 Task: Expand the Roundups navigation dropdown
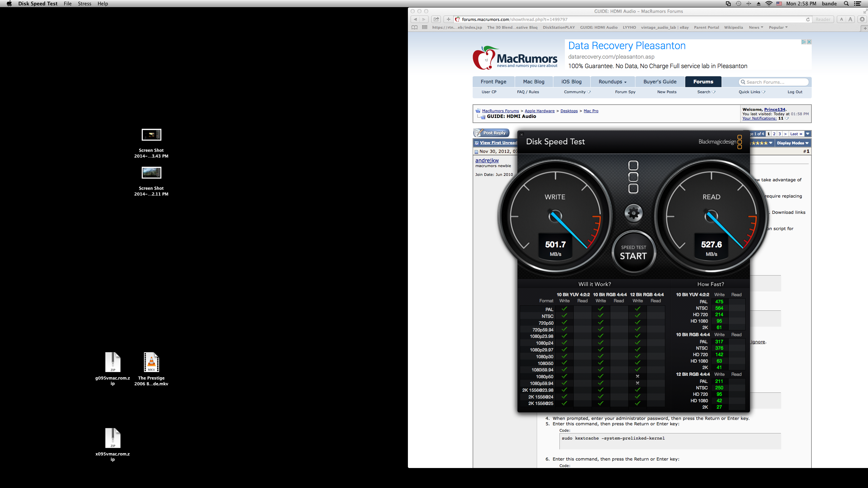coord(612,82)
